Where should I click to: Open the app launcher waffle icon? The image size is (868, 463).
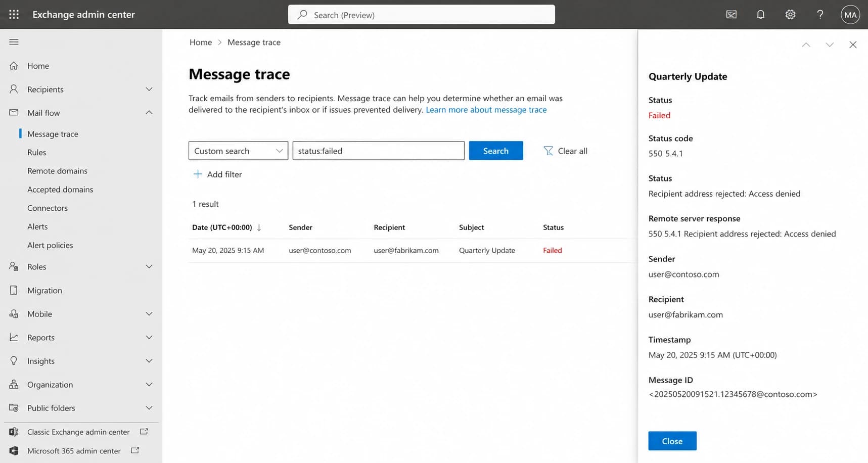tap(14, 15)
